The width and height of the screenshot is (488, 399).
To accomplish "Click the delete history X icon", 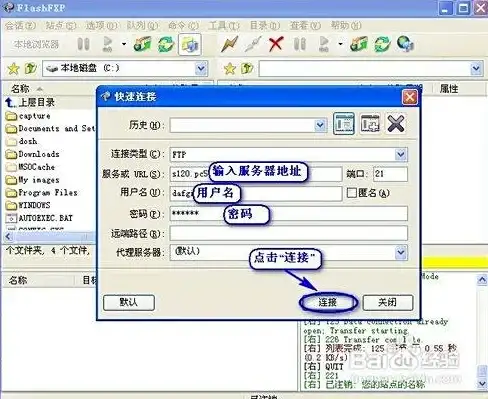I will coord(396,124).
